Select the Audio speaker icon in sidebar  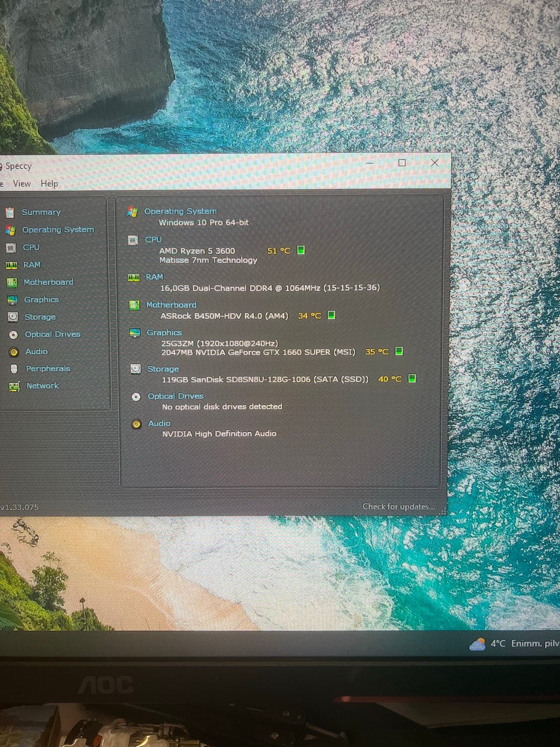[14, 352]
